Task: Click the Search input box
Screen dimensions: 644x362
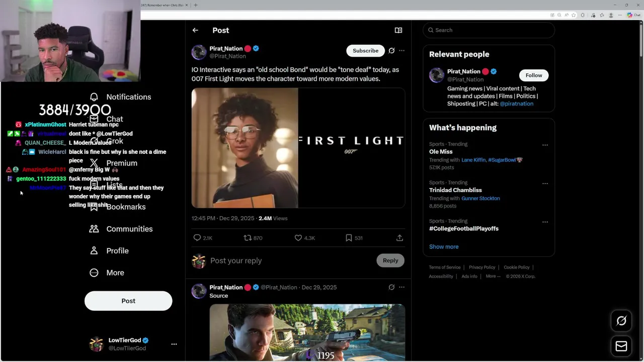Action: click(489, 30)
